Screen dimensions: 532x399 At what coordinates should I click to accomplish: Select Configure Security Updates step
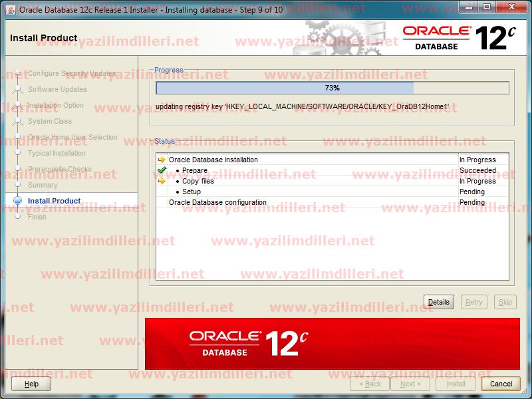pos(72,73)
